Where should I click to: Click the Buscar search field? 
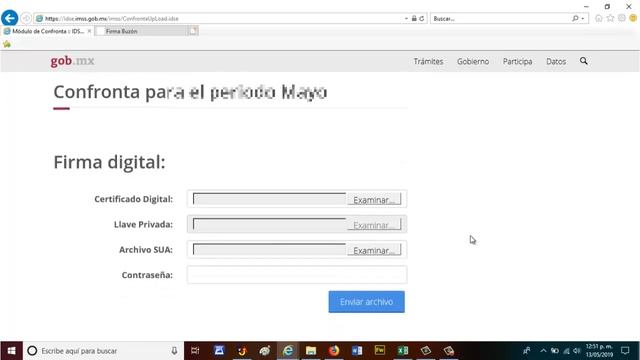pyautogui.click(x=501, y=18)
